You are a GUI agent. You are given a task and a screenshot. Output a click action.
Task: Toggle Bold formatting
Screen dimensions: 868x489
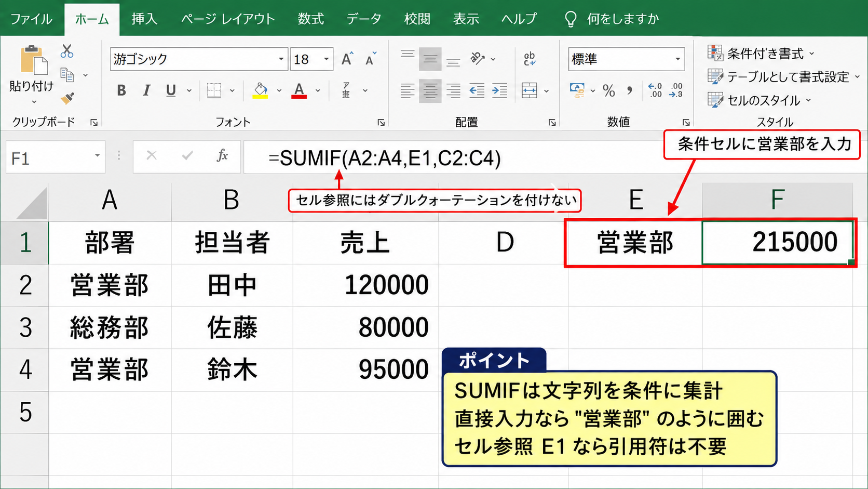pos(121,90)
